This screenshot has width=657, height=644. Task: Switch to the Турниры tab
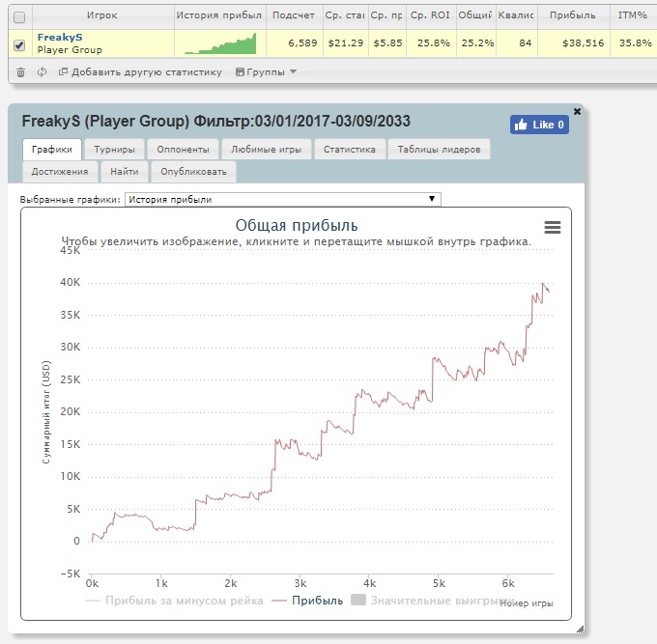(114, 150)
